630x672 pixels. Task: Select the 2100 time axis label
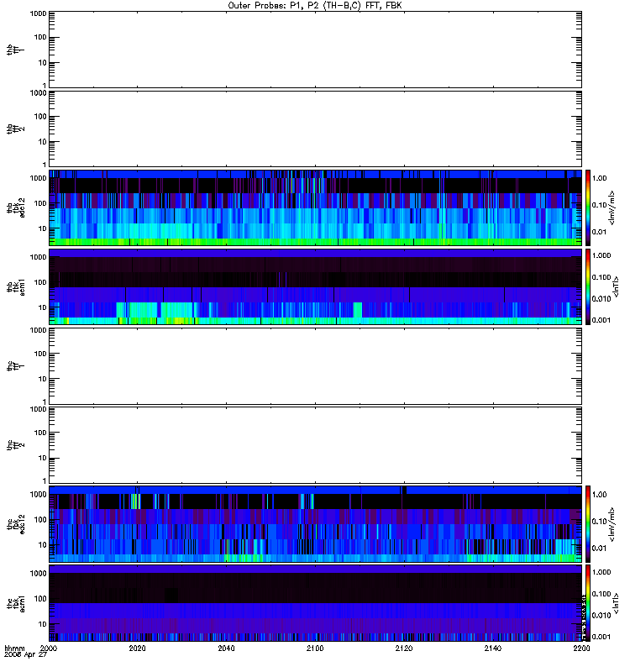315,648
